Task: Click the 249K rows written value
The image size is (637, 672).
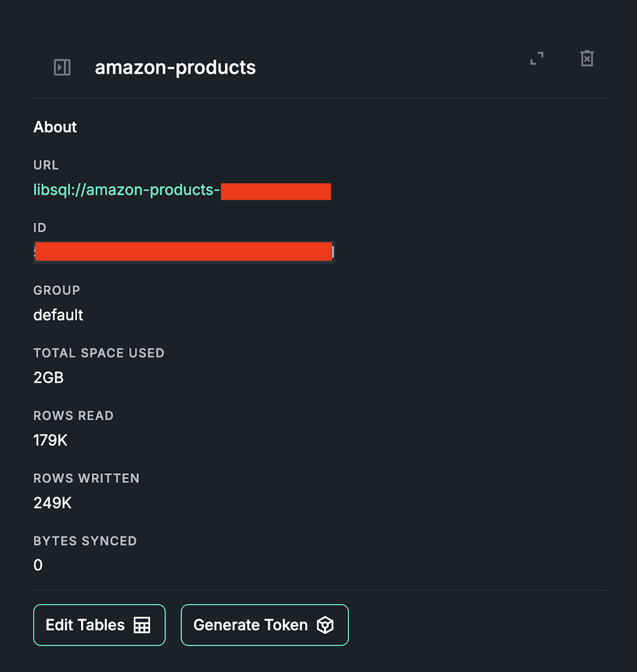Action: pyautogui.click(x=53, y=503)
